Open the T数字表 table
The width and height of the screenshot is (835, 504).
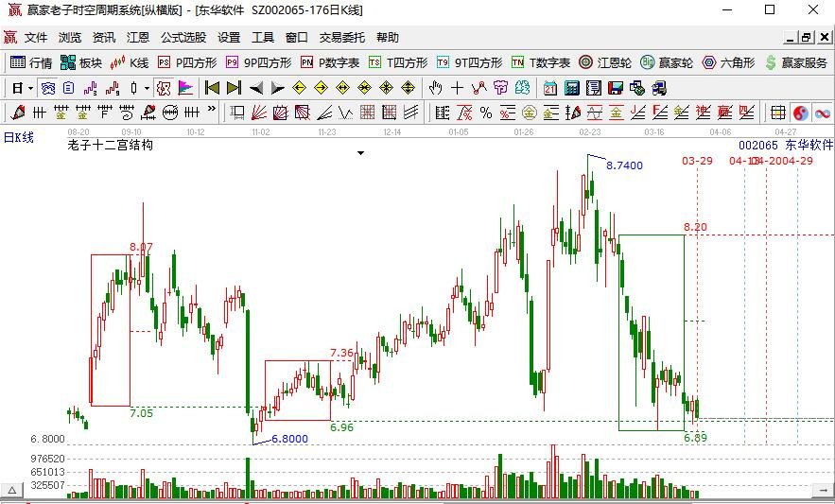point(541,62)
